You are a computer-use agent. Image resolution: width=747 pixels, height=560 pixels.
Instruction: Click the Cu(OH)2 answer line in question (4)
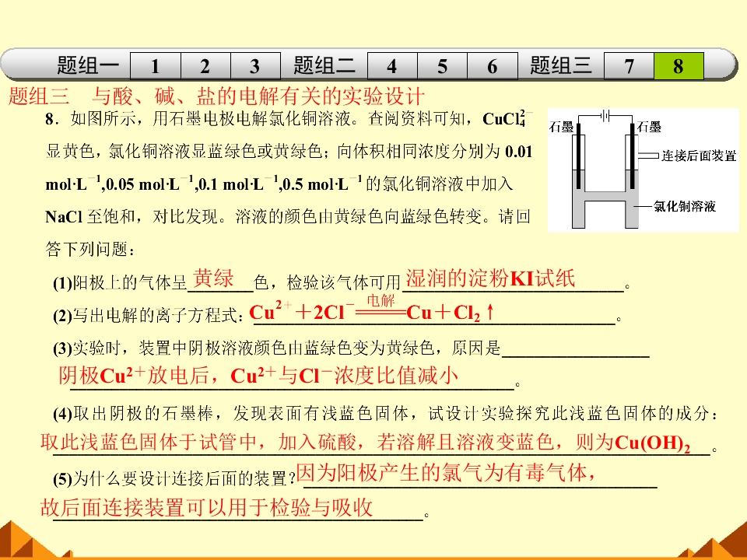coord(366,443)
